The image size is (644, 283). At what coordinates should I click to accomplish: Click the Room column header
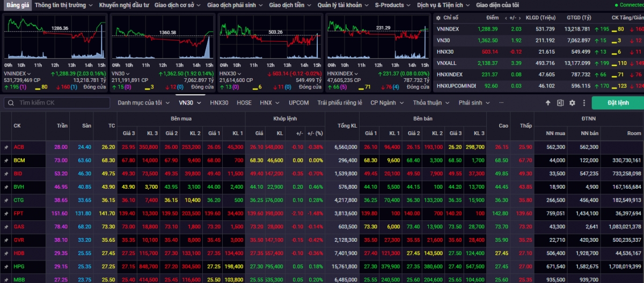click(x=634, y=133)
